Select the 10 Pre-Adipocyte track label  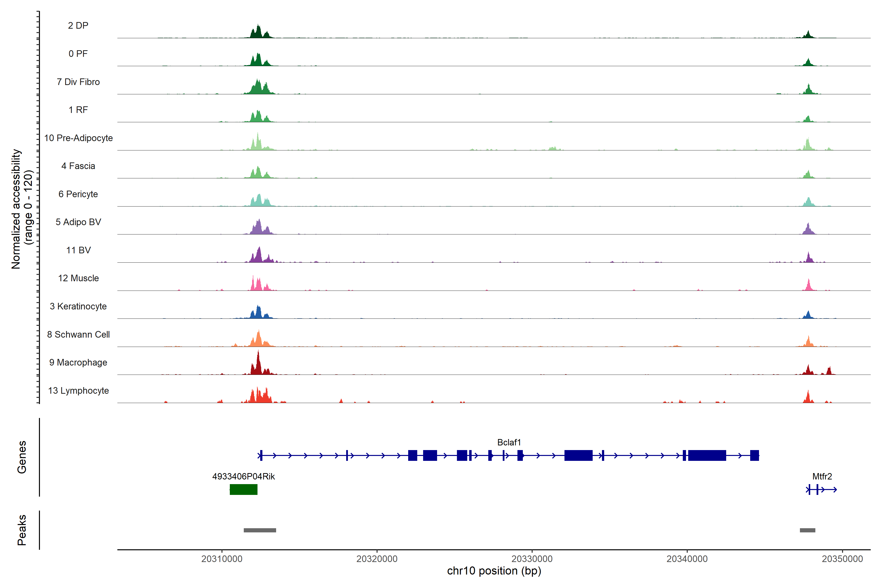pos(78,138)
